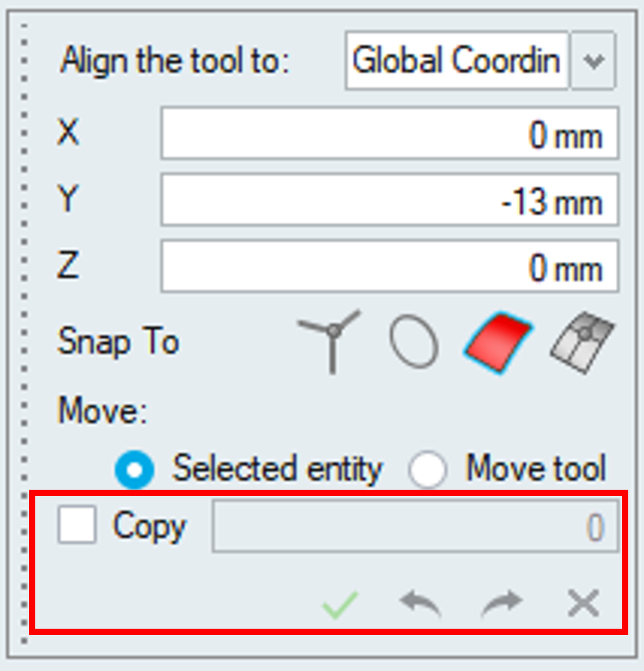Click the Y field showing -13 mm
This screenshot has height=671, width=644.
pyautogui.click(x=389, y=201)
